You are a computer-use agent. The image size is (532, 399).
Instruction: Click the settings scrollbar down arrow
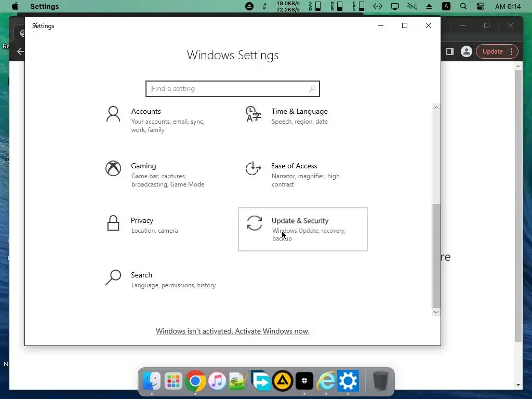[x=436, y=312]
